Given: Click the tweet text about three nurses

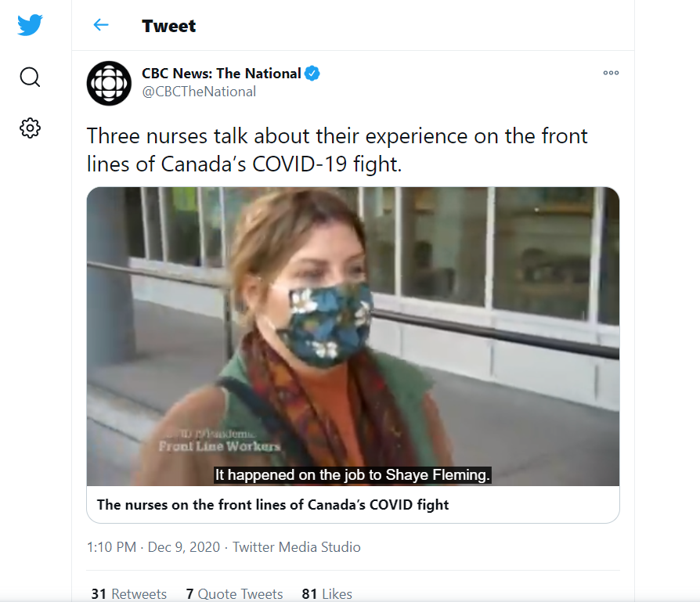Looking at the screenshot, I should (x=337, y=149).
